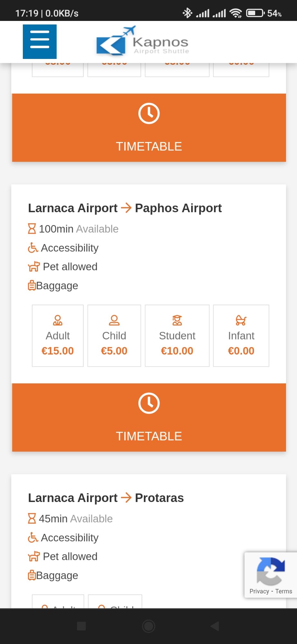
Task: Click the Pet allowed dog icon for Paphos route
Action: click(x=34, y=267)
